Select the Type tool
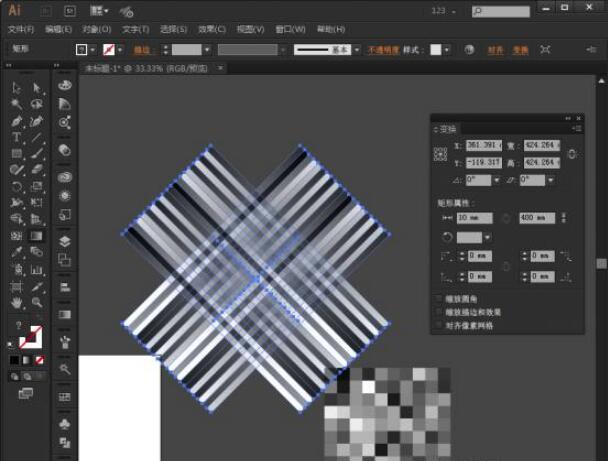Viewport: 608px width, 461px height. (x=16, y=137)
